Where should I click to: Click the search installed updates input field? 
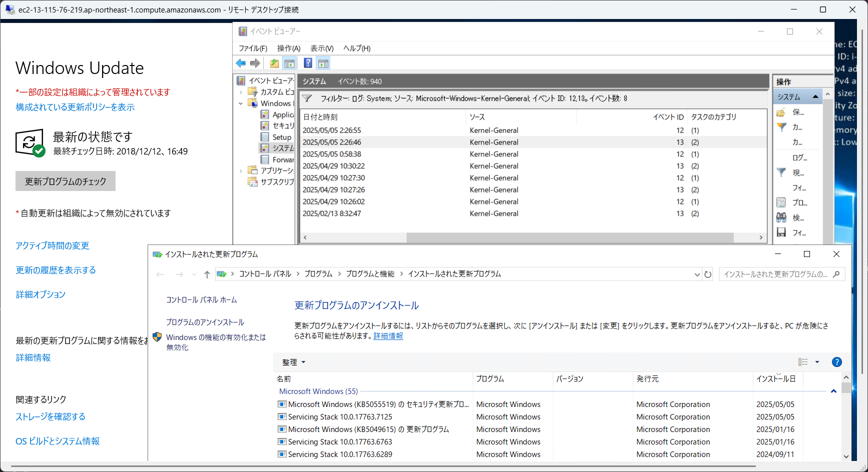tap(776, 274)
